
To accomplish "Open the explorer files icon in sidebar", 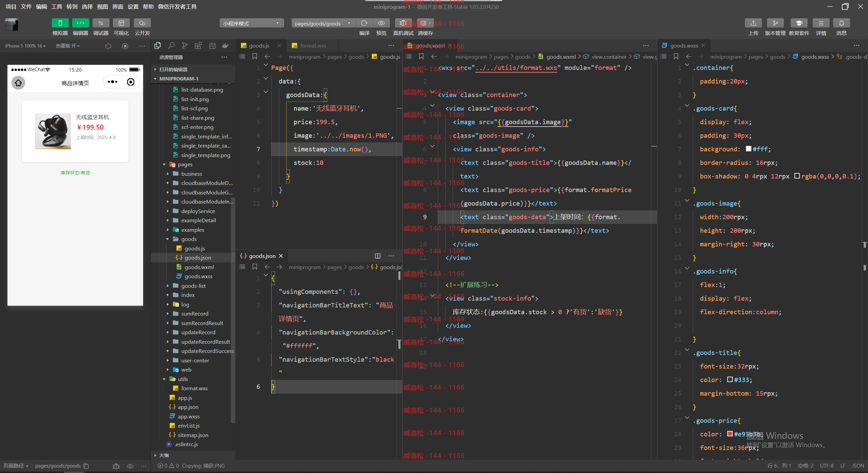I will [x=158, y=45].
